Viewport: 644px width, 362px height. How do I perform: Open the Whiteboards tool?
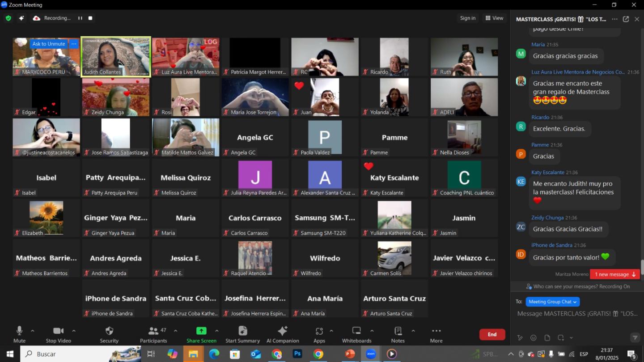click(x=356, y=335)
